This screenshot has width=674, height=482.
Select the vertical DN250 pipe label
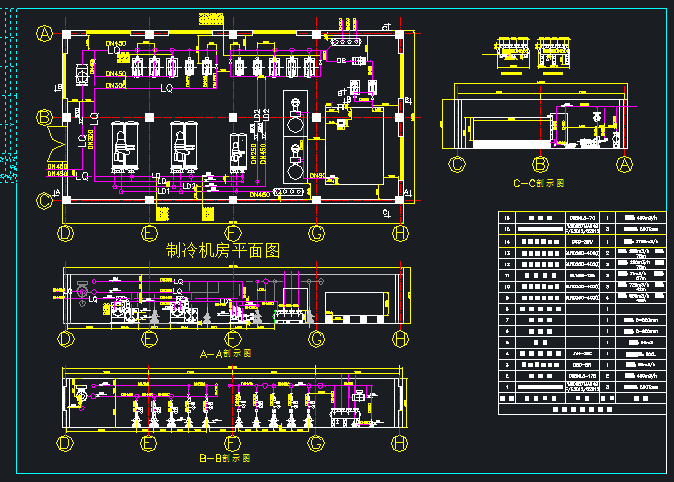pyautogui.click(x=254, y=154)
